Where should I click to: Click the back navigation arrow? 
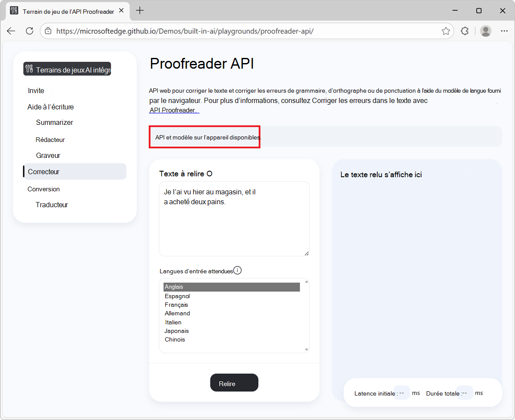[11, 30]
